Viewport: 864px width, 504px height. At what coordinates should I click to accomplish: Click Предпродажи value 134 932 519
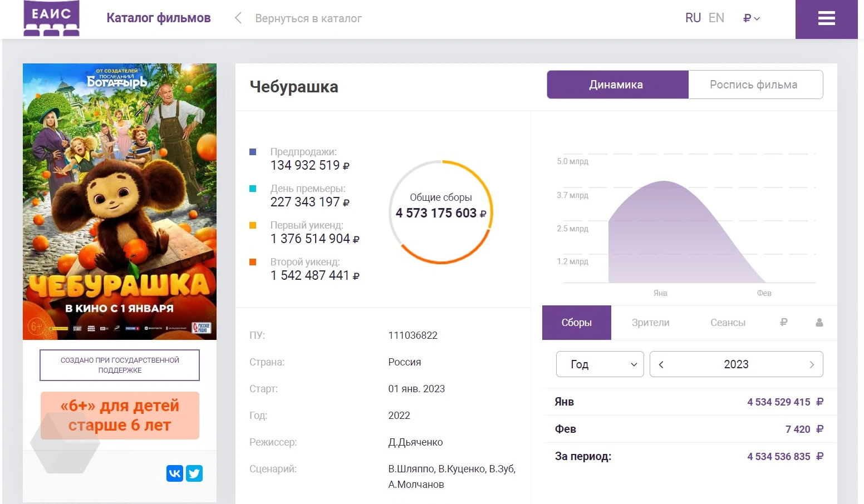pos(310,165)
